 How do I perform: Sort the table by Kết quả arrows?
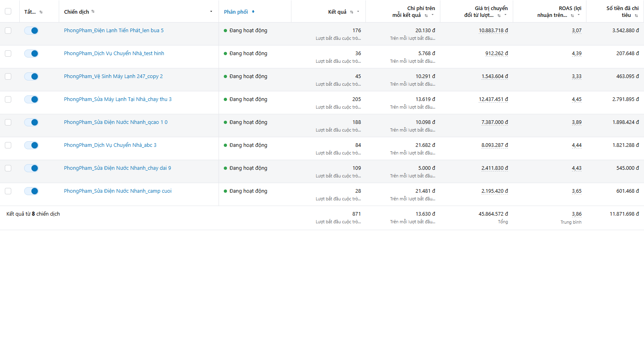coord(352,12)
